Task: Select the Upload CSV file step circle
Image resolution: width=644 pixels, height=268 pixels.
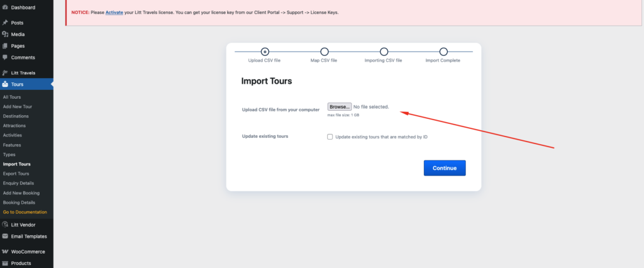Action: tap(265, 52)
